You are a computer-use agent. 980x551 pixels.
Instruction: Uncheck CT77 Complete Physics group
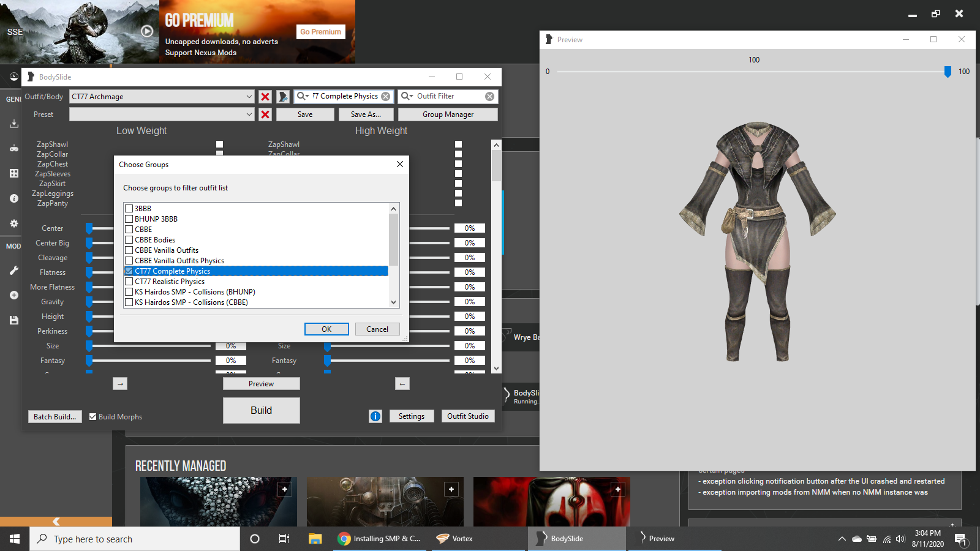click(129, 271)
